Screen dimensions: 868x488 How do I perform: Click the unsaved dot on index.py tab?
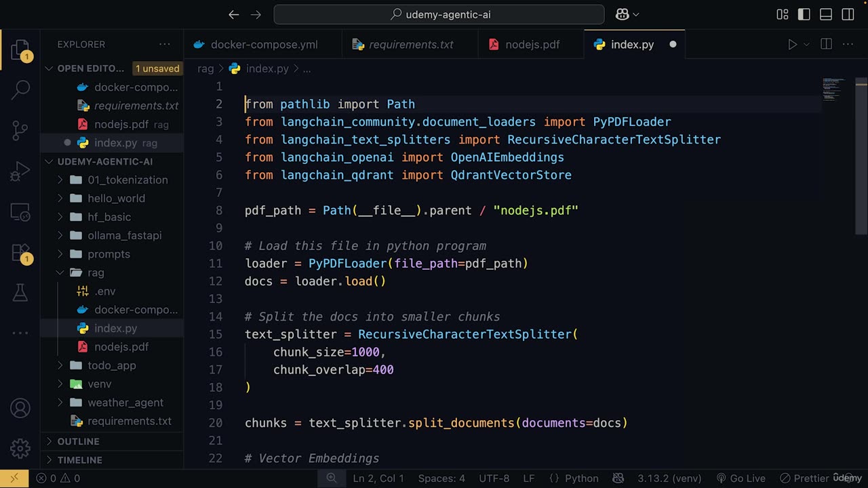(x=673, y=44)
